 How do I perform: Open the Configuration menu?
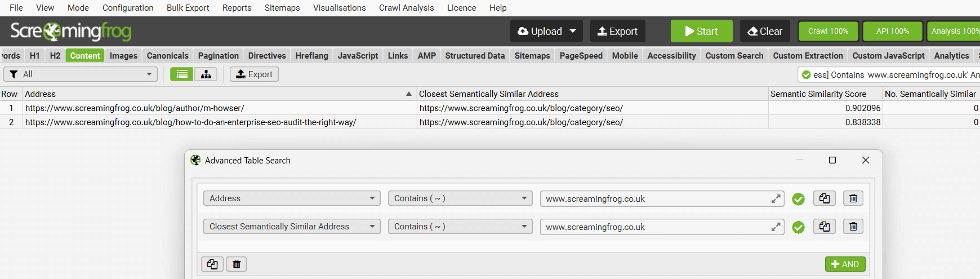[128, 8]
